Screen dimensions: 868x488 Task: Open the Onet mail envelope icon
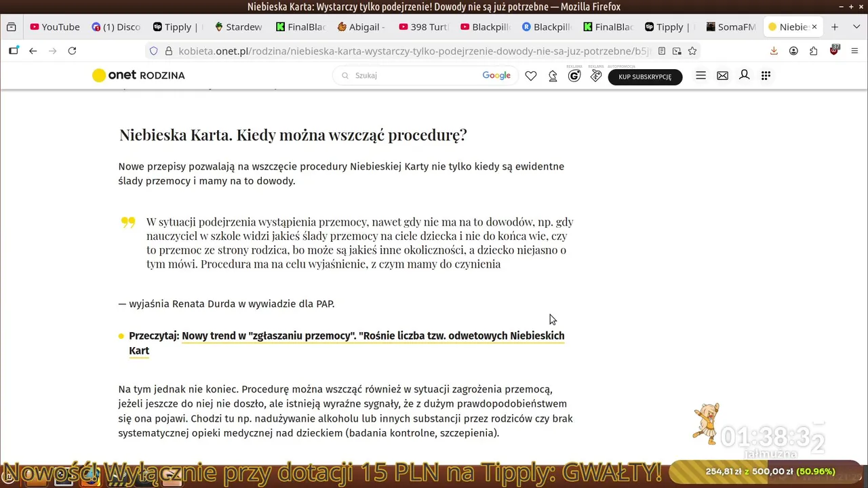pos(722,76)
